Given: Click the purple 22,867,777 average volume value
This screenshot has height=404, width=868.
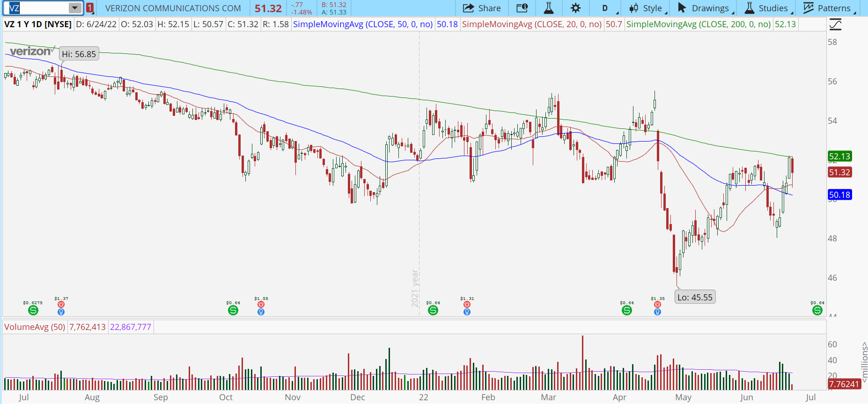Looking at the screenshot, I should (131, 327).
